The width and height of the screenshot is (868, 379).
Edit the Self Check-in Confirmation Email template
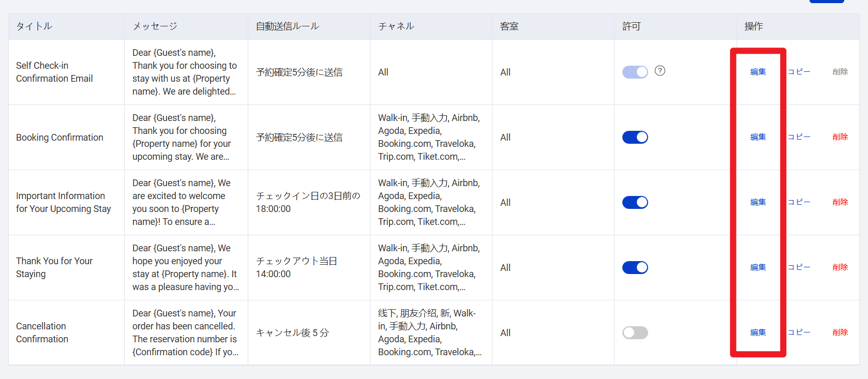[758, 72]
